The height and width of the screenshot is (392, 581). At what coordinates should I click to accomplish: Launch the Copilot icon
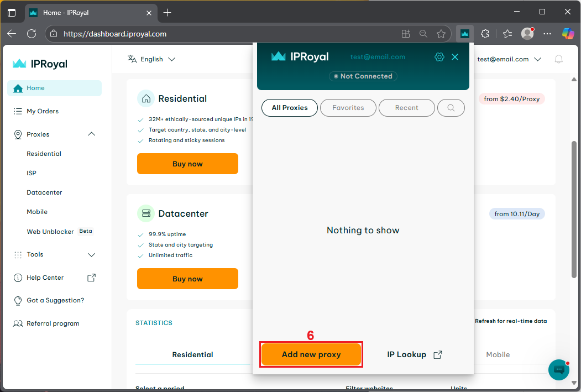(x=568, y=34)
